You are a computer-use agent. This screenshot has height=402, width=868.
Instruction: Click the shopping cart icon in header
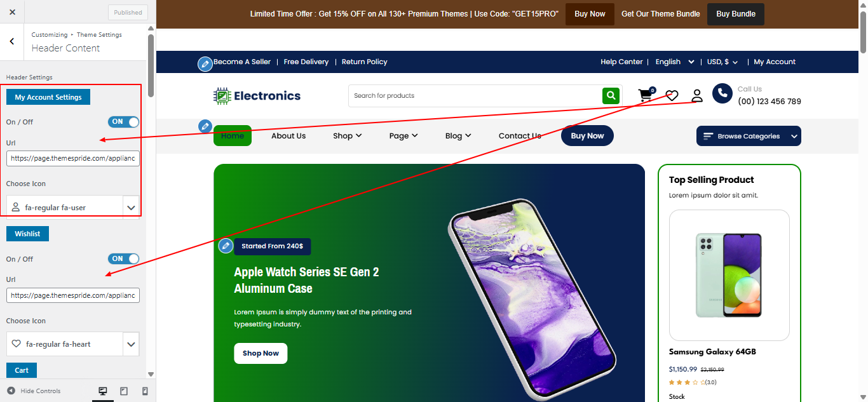point(646,95)
